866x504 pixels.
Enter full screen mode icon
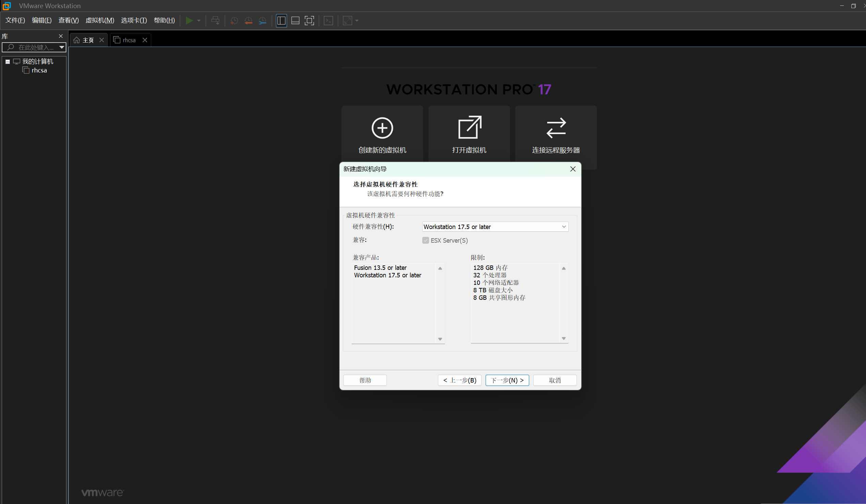pos(309,21)
